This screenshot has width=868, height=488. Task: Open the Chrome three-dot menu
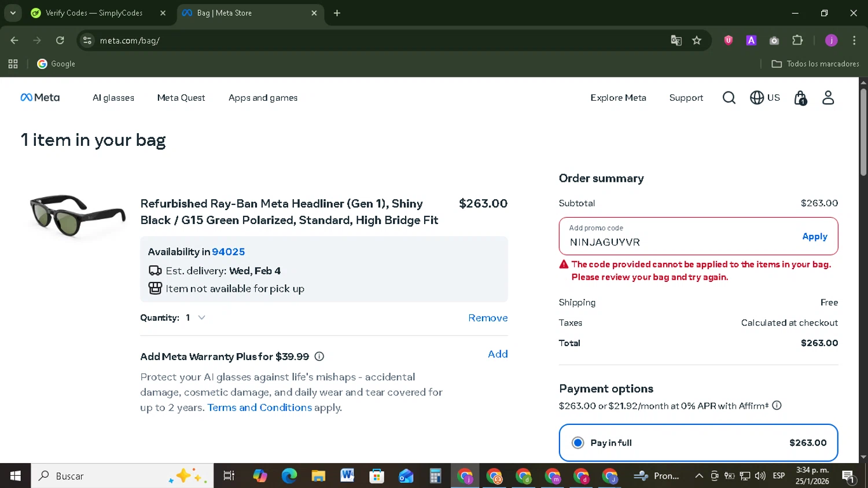point(854,40)
